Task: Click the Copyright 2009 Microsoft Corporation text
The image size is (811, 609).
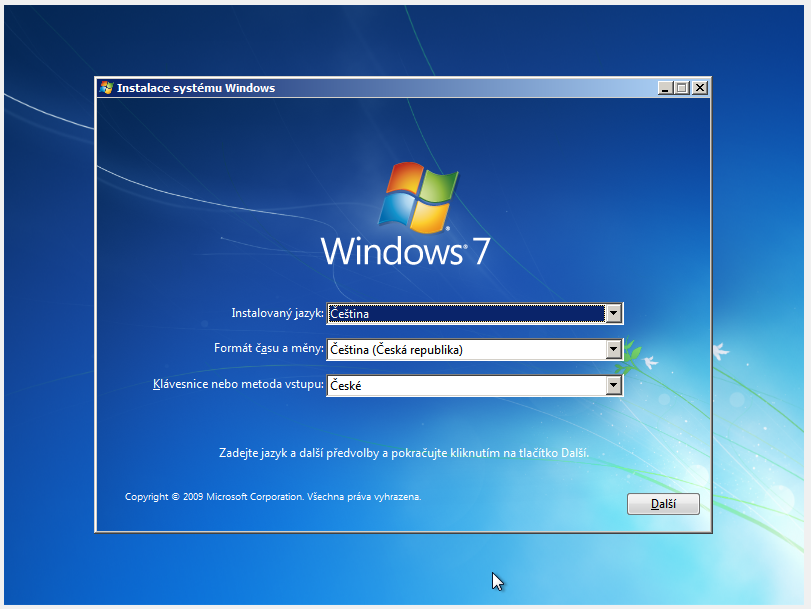Action: (x=273, y=497)
